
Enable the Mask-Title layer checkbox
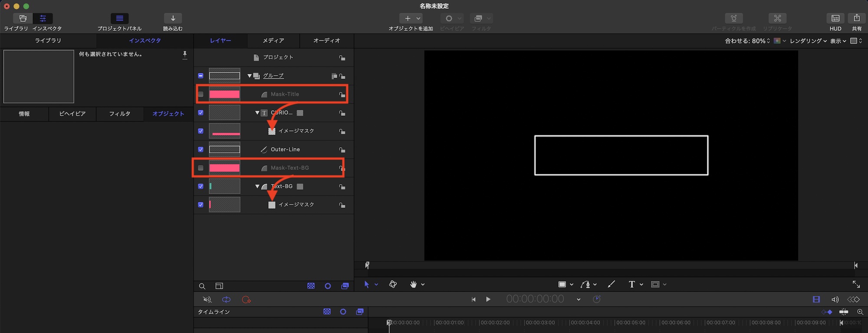[x=201, y=94]
